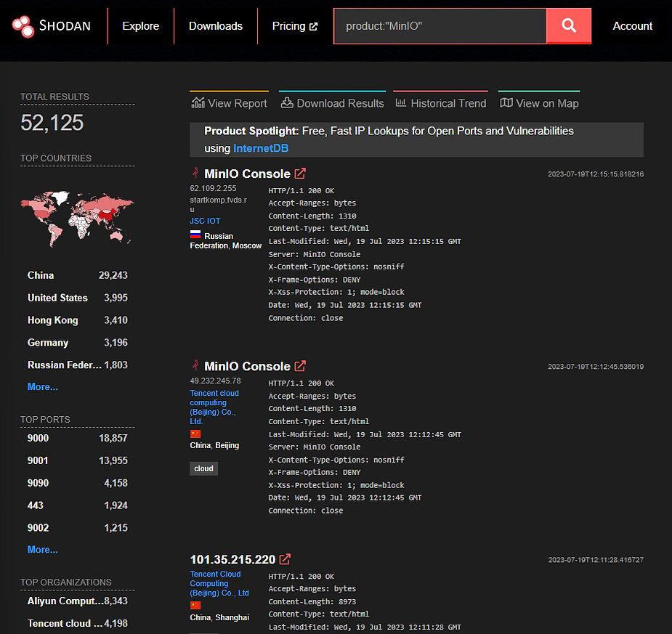Click the Shodan logo icon

(x=23, y=26)
